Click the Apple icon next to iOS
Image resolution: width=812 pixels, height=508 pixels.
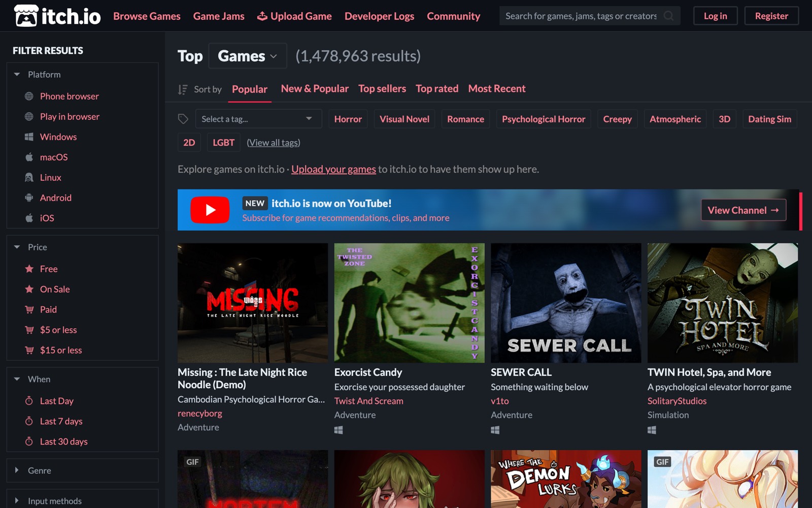point(29,218)
